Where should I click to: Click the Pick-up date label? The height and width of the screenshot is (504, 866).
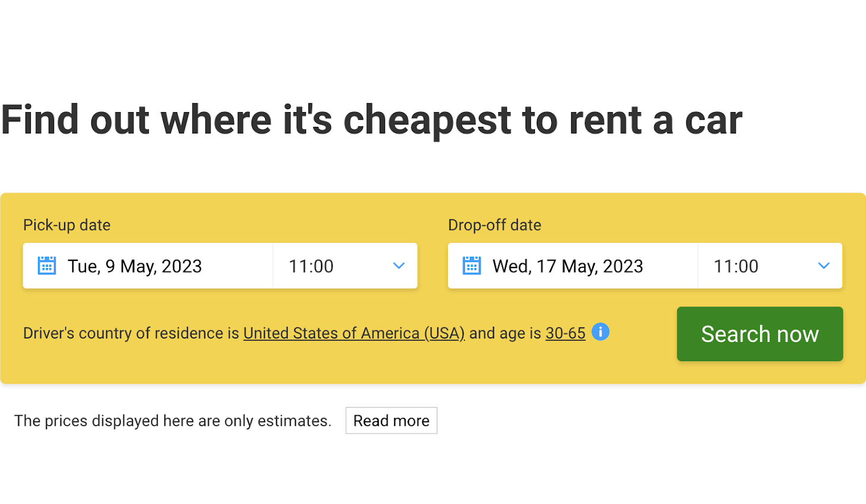pos(66,225)
